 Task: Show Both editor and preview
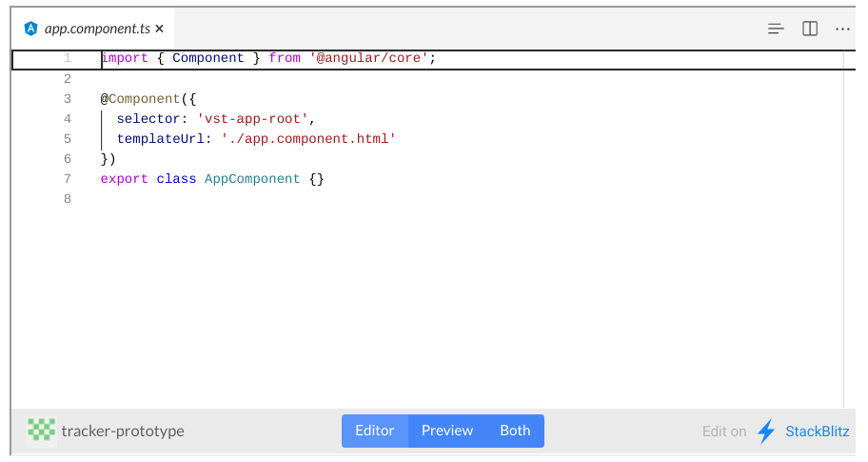pyautogui.click(x=516, y=431)
